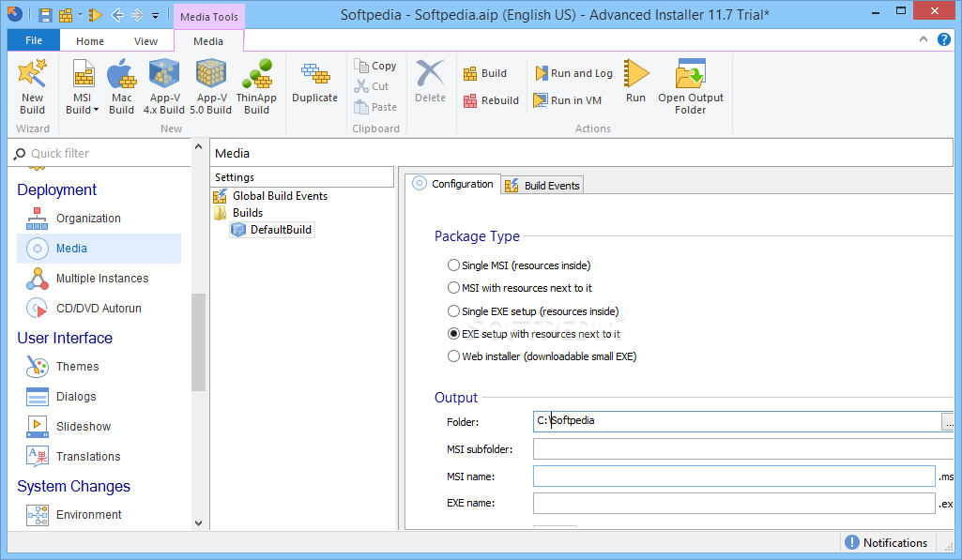Switch to the View ribbon tab
The image size is (962, 560).
coord(146,41)
